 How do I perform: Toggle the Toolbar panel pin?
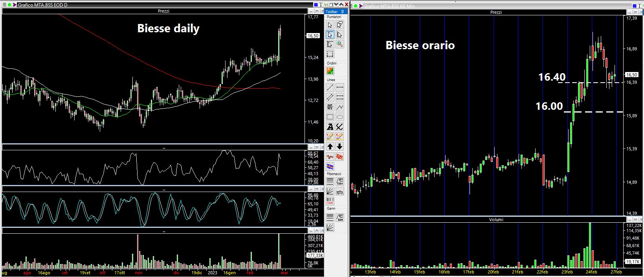tap(343, 12)
